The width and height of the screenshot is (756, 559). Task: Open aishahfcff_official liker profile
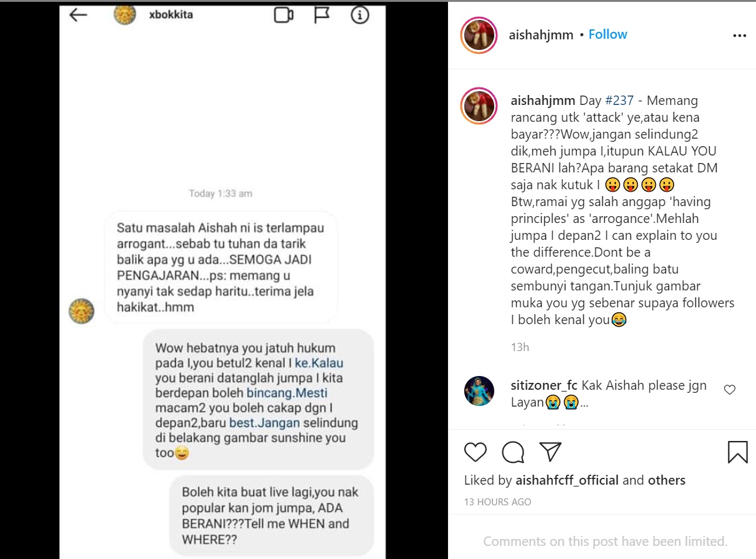pyautogui.click(x=567, y=480)
